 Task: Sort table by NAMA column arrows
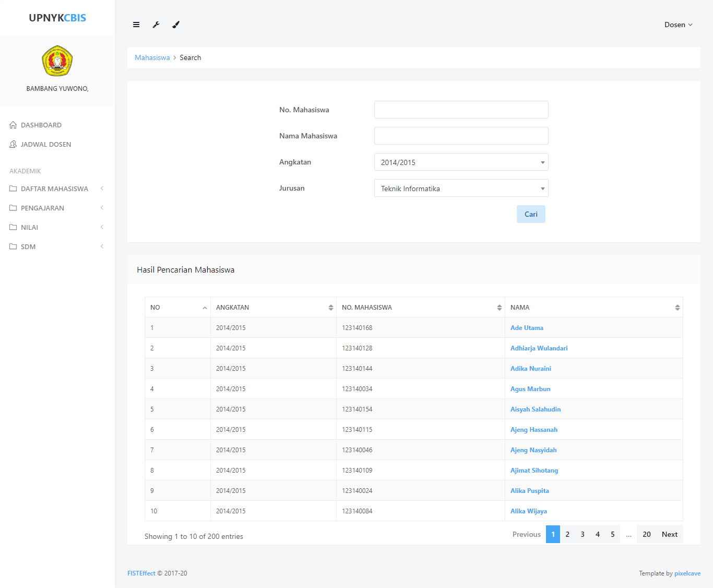click(x=677, y=308)
